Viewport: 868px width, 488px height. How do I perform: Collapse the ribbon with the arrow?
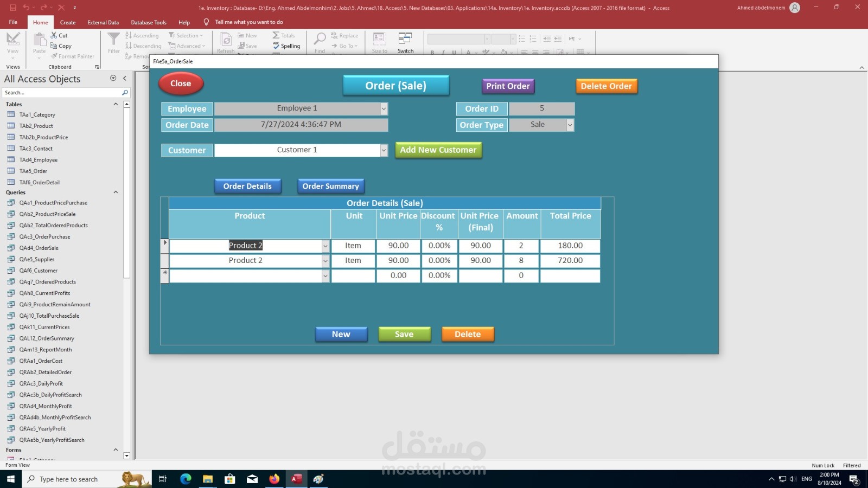(862, 67)
